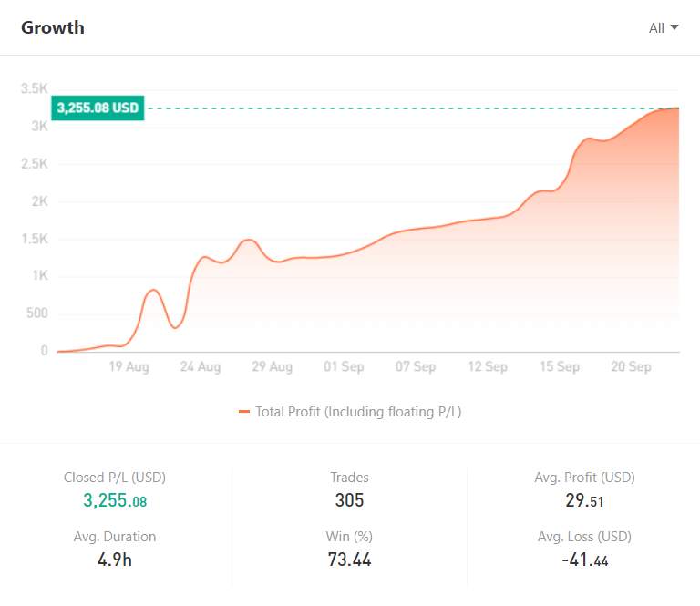Click the Closed P/L value 3,255.08
Image resolution: width=700 pixels, height=606 pixels.
point(115,500)
